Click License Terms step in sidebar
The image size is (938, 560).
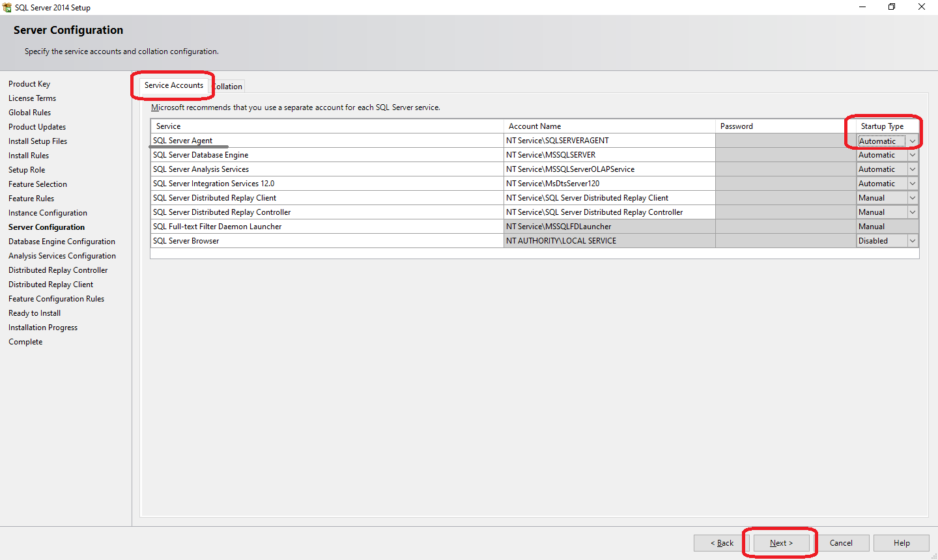33,98
